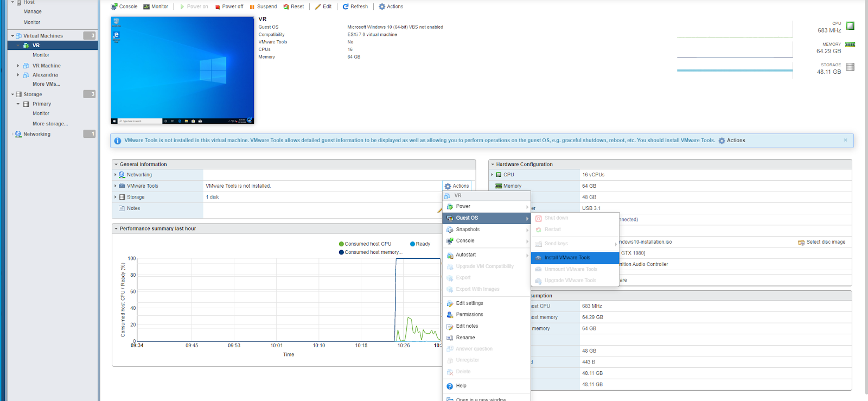Click the Notes row in General Information
Viewport: 868px width, 401px height.
pos(293,208)
